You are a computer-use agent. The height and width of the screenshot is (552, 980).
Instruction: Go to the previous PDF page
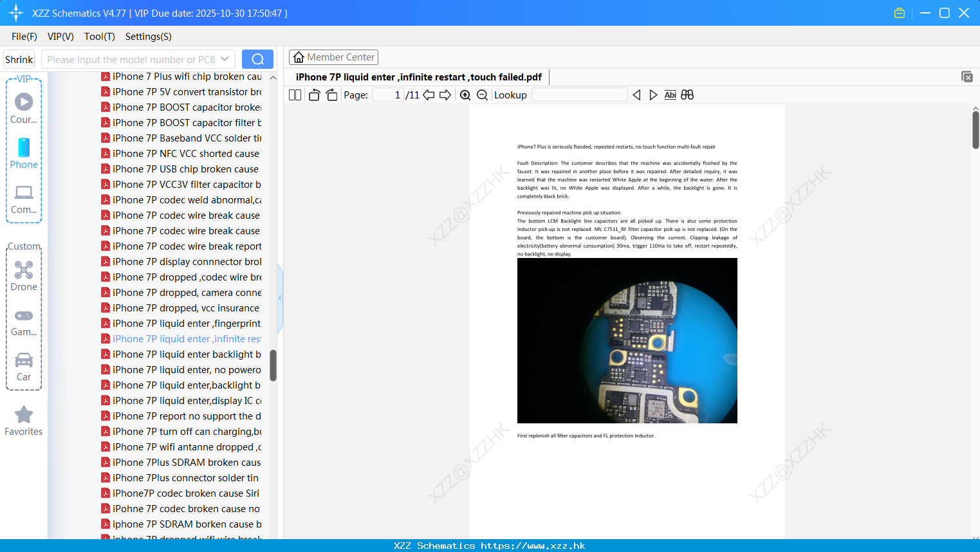click(x=429, y=95)
